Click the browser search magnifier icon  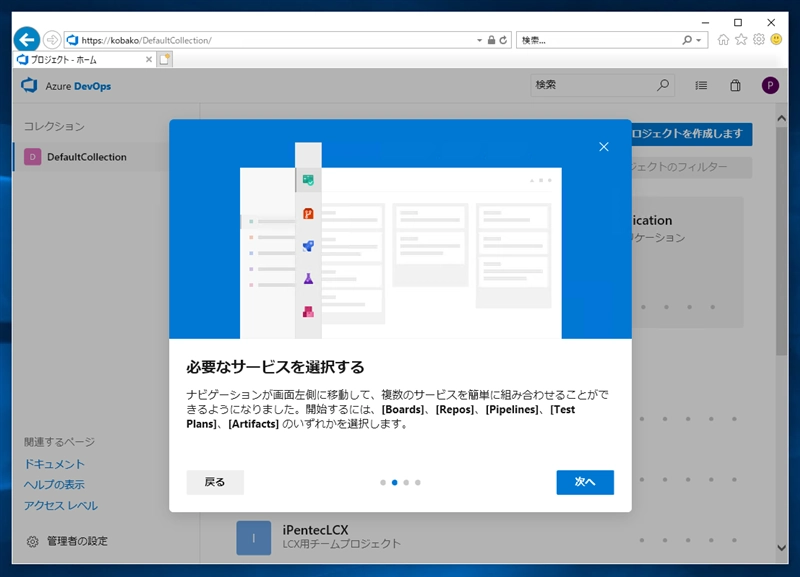click(x=687, y=40)
